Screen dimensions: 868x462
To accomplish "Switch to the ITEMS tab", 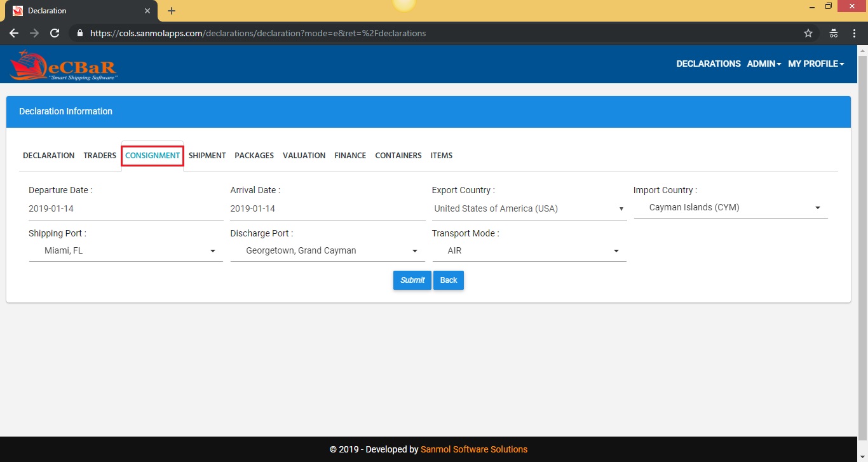I will 442,156.
